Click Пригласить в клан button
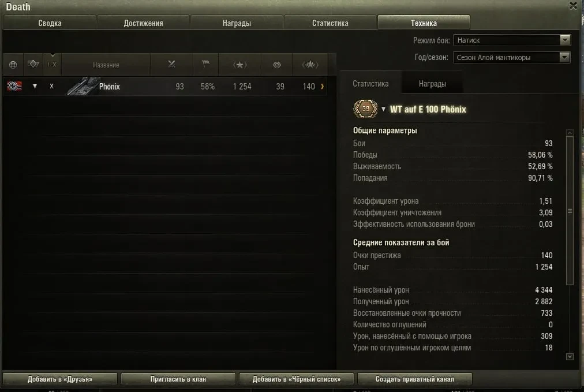 pyautogui.click(x=178, y=379)
